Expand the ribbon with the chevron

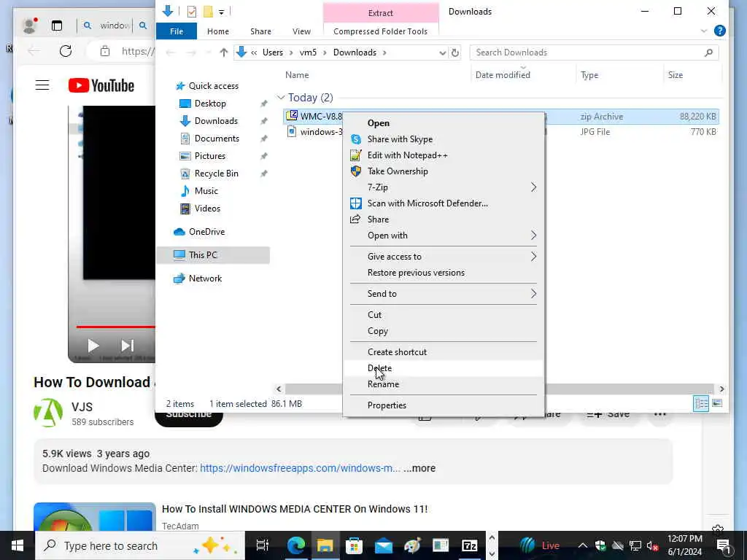coord(704,31)
